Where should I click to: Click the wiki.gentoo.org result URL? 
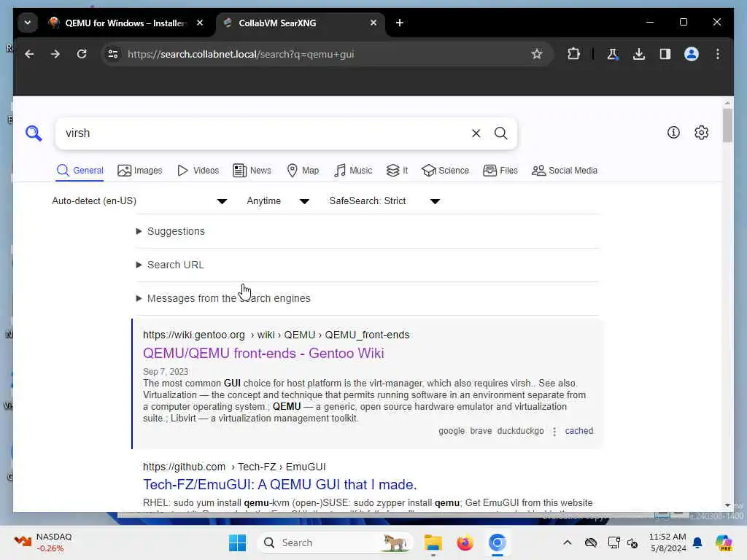(x=276, y=335)
